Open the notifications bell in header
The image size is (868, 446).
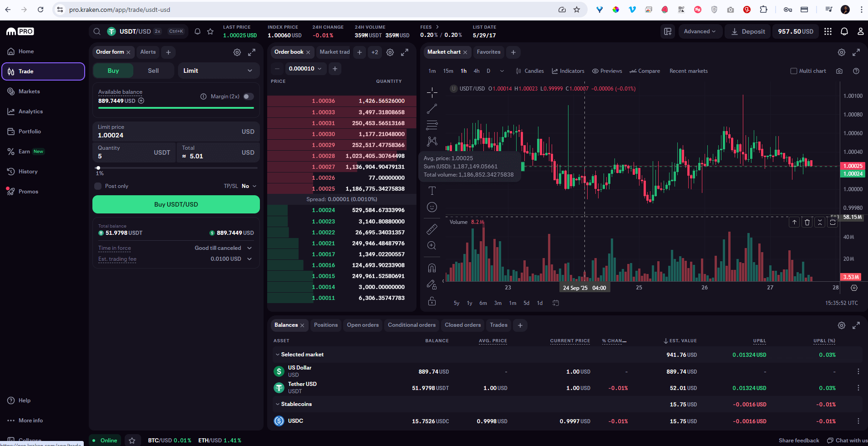[844, 31]
